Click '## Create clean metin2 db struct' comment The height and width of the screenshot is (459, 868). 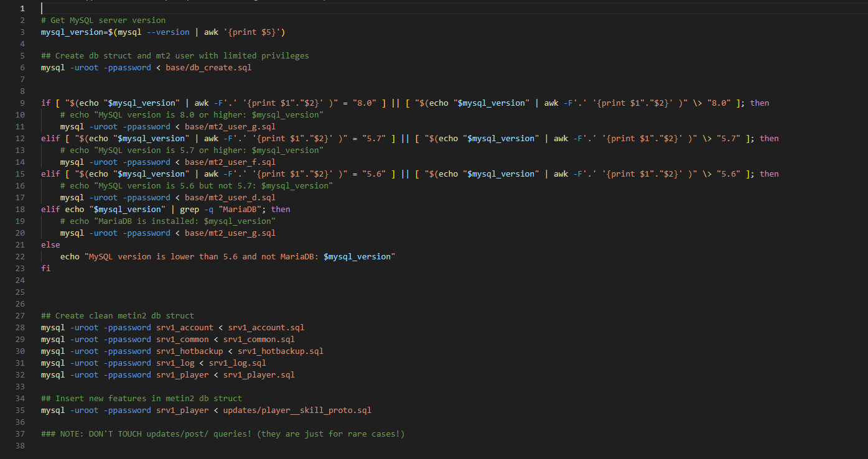[x=118, y=316]
